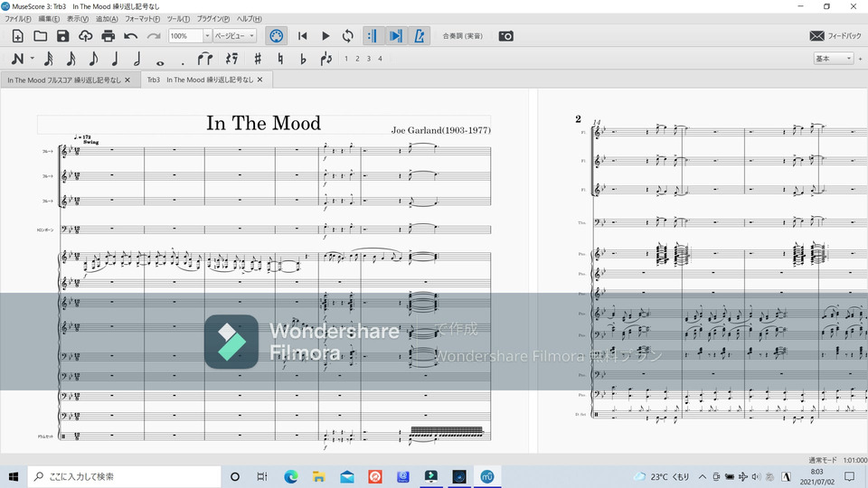Take a snapshot with the camera icon
Image resolution: width=868 pixels, height=488 pixels.
pos(506,36)
